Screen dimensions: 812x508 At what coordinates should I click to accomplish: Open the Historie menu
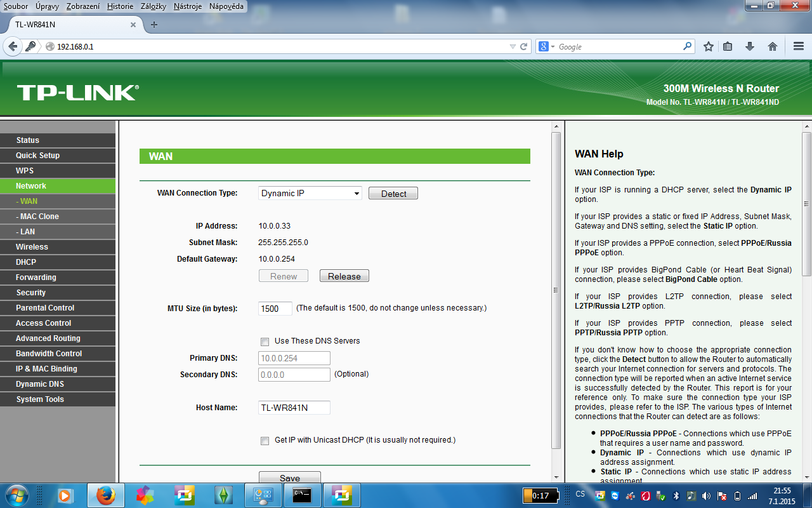(x=121, y=6)
